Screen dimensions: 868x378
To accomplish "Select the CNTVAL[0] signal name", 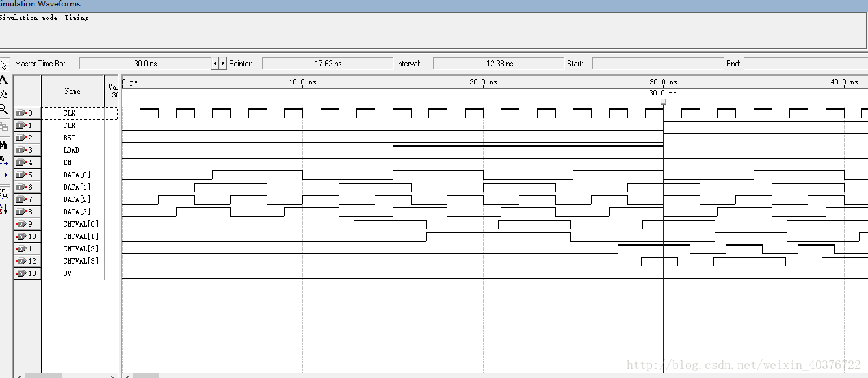I will (x=81, y=224).
